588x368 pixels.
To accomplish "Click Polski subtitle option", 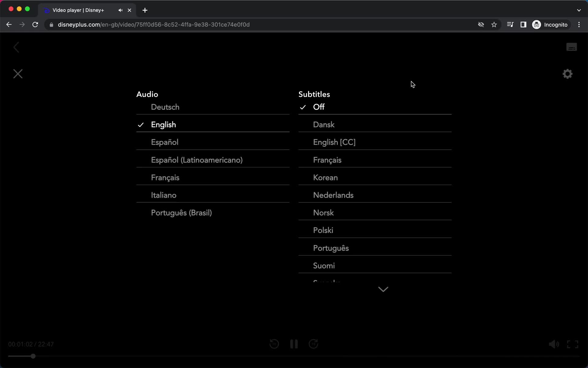I will coord(323,230).
